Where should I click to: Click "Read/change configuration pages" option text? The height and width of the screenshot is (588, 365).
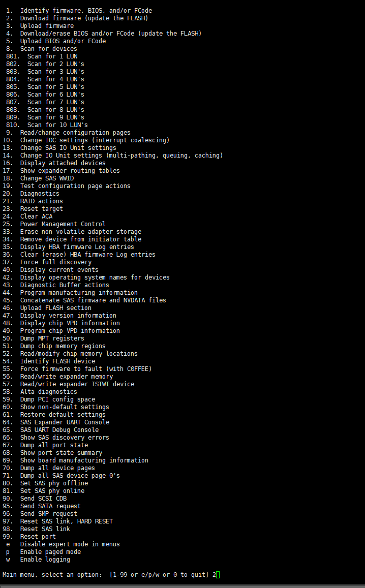[75, 133]
